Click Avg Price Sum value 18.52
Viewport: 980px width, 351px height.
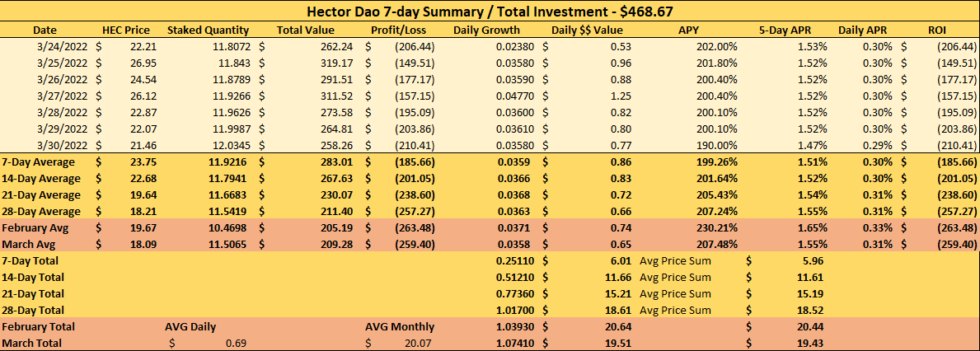[x=809, y=310]
